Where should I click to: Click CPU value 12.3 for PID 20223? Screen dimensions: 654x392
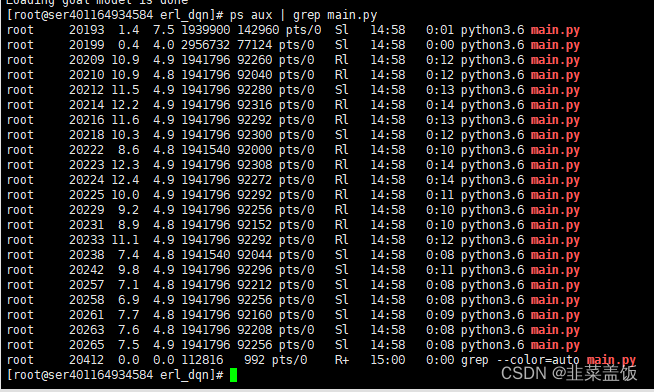pyautogui.click(x=125, y=165)
